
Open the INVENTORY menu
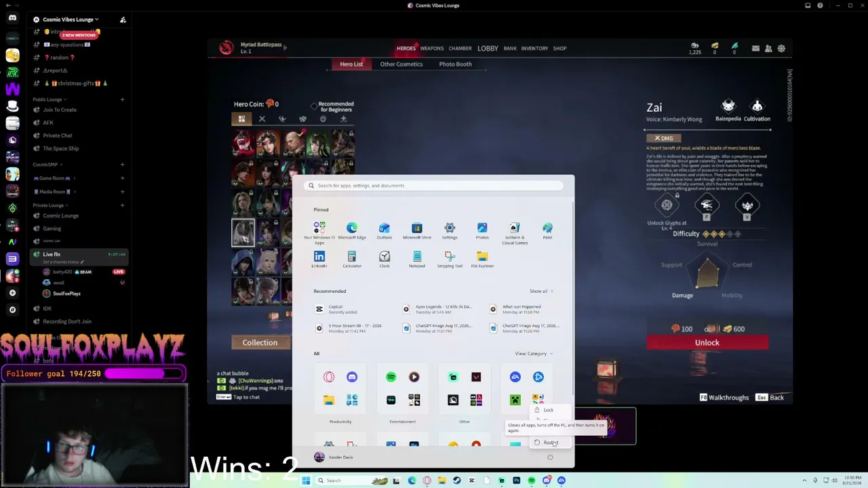click(534, 49)
